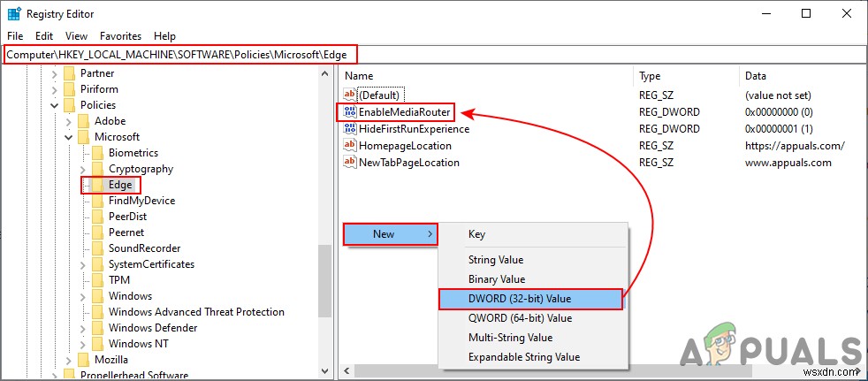Click the Adobe folder icon
The width and height of the screenshot is (868, 381).
(83, 121)
